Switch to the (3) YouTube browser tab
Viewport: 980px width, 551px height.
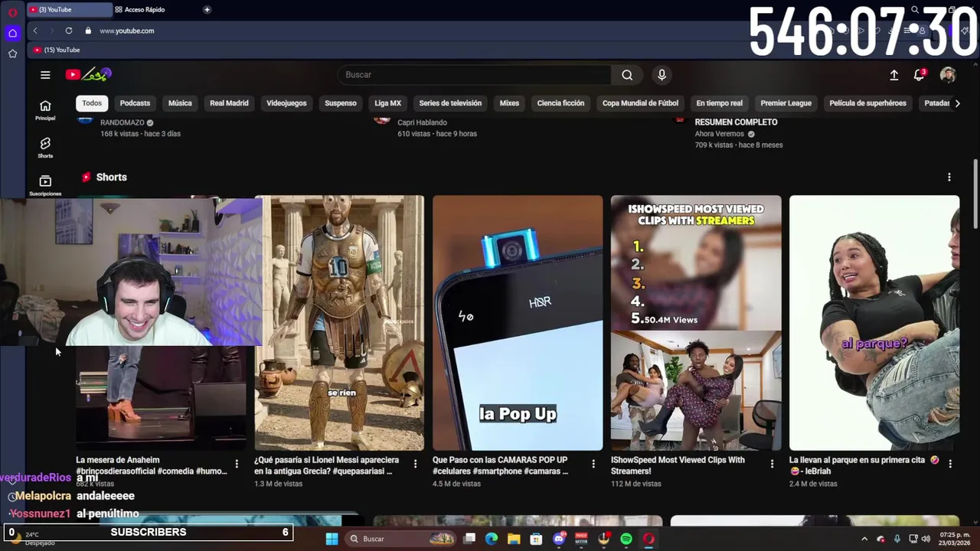(69, 9)
